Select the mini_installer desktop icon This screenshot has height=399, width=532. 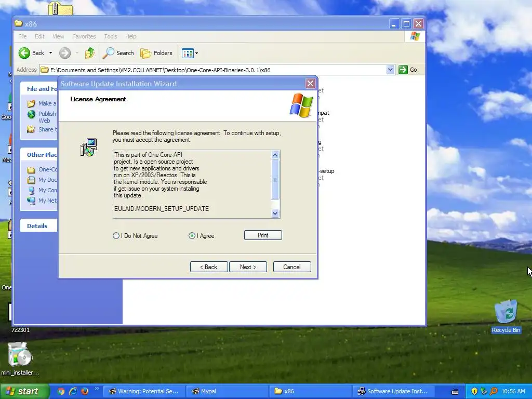coord(20,359)
